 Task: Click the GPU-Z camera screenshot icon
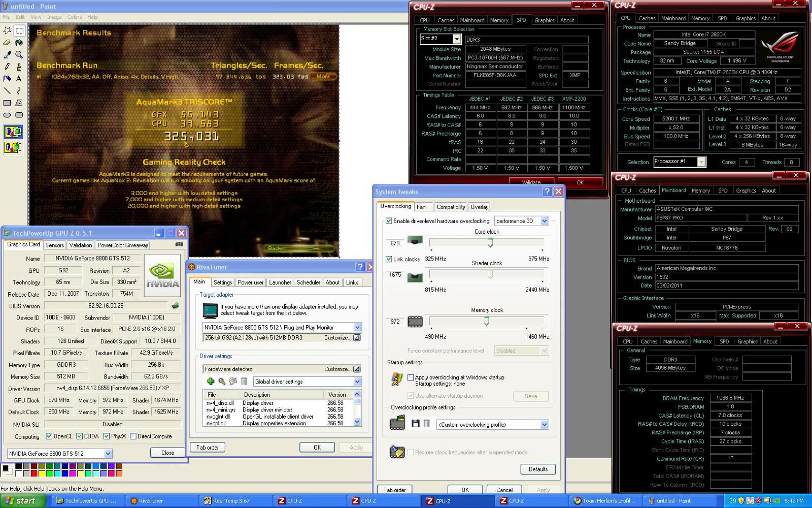click(179, 244)
